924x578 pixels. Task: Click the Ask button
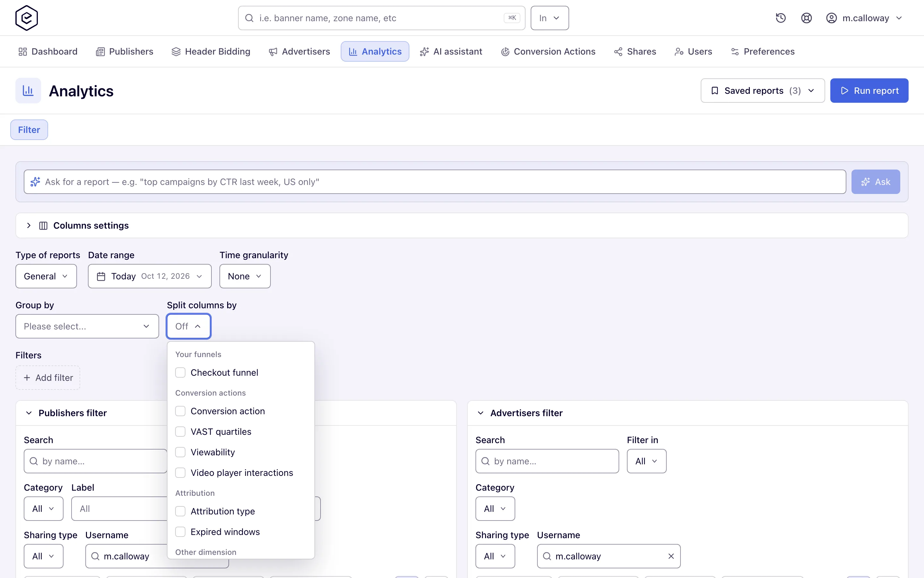(876, 181)
